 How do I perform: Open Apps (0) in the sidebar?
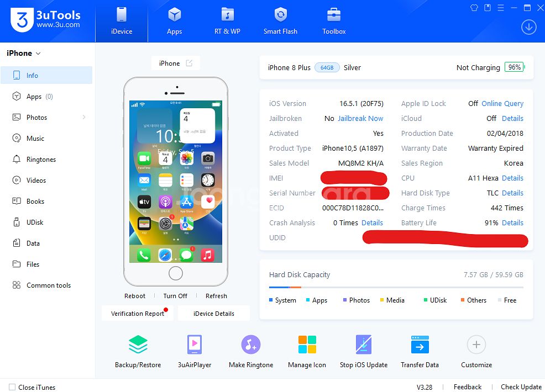[x=46, y=97]
